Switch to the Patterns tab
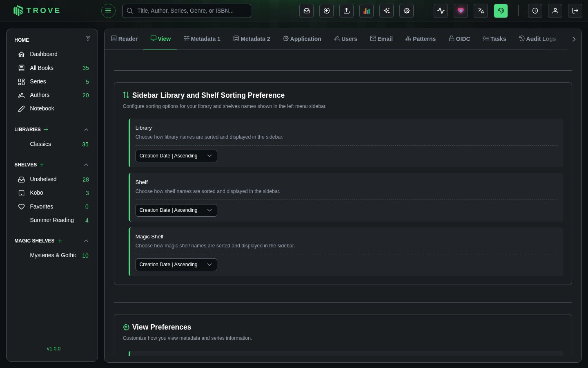The height and width of the screenshot is (368, 588). pos(421,39)
